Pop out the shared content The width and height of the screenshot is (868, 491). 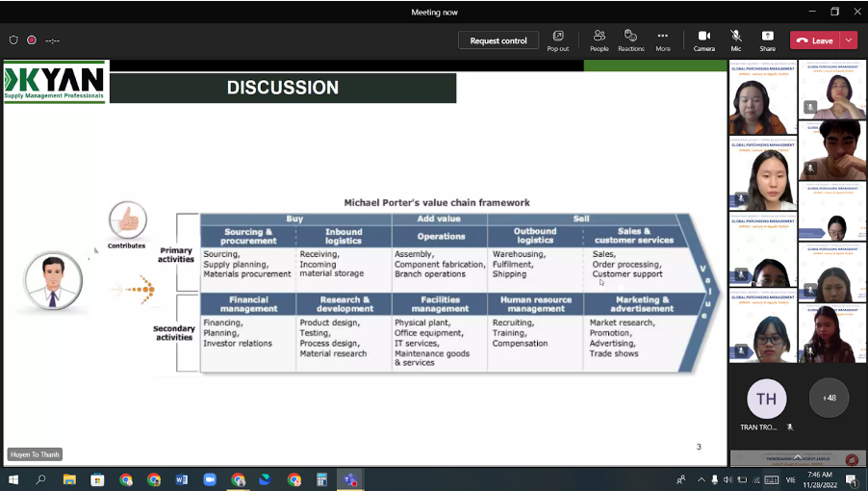(558, 40)
